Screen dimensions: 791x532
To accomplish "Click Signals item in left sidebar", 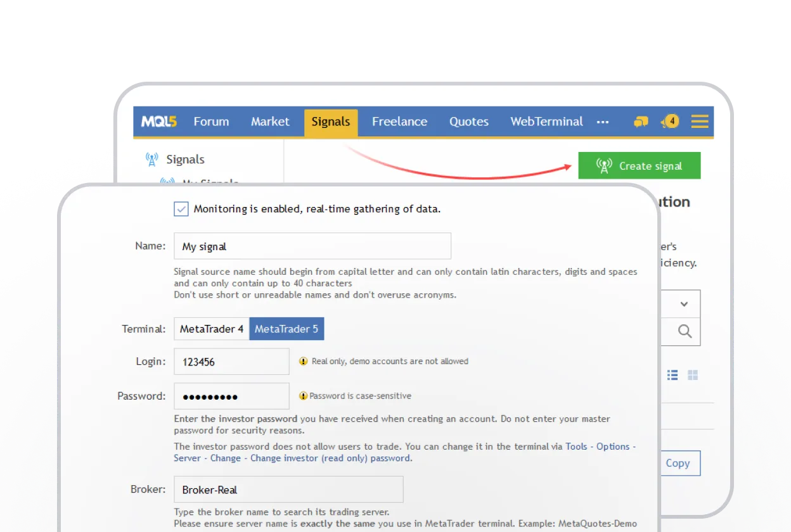I will coord(185,160).
